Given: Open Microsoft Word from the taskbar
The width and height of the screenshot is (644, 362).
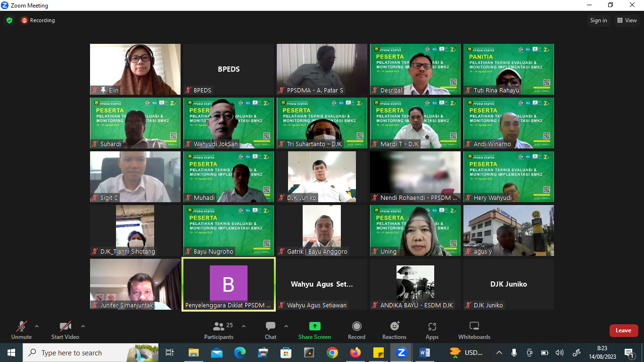Looking at the screenshot, I should pyautogui.click(x=425, y=353).
